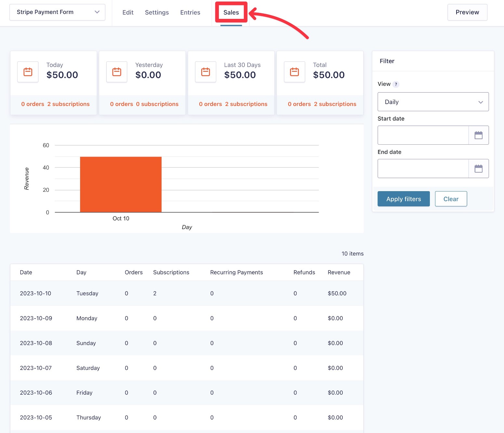Viewport: 504px width, 433px height.
Task: Click the 2023-10-05 date cell
Action: [36, 417]
